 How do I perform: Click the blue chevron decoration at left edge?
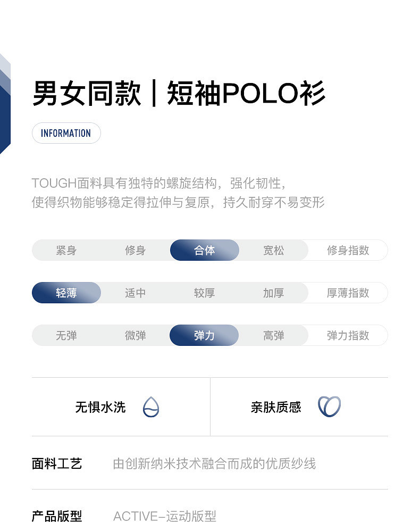[x=5, y=104]
